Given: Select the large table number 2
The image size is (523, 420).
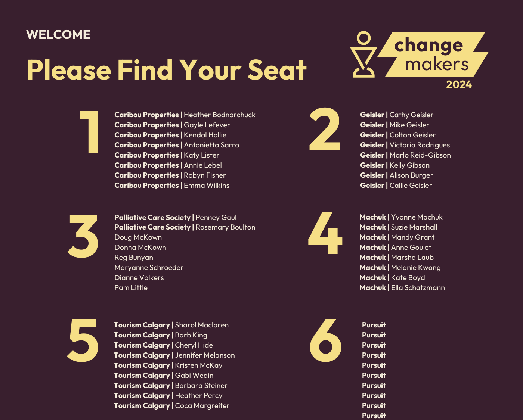Looking at the screenshot, I should 325,129.
